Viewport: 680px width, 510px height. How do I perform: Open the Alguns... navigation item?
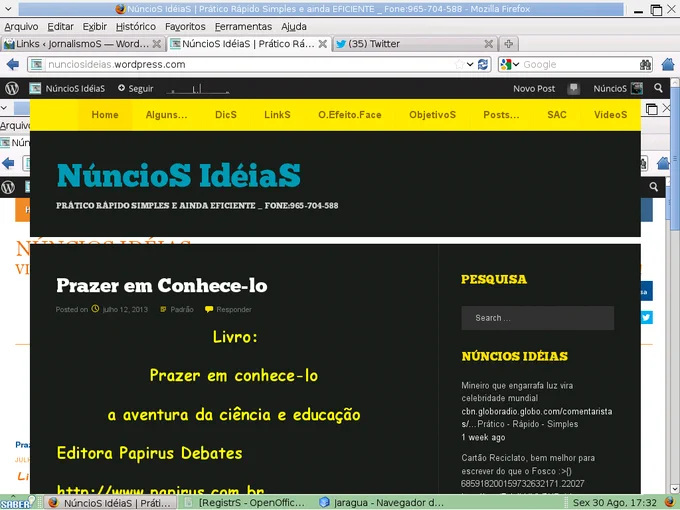point(167,115)
